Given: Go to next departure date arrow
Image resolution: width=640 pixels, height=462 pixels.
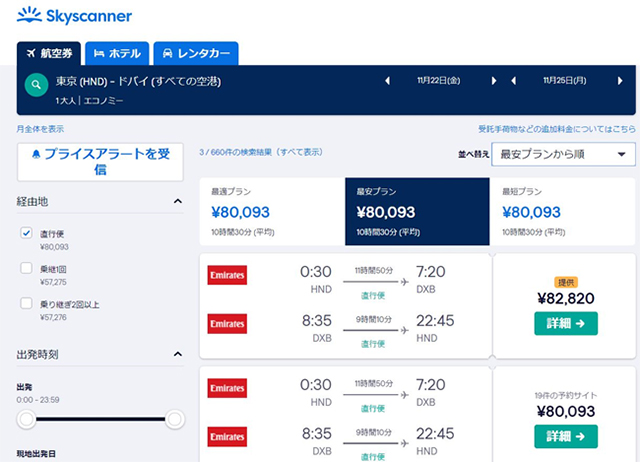Looking at the screenshot, I should tap(493, 80).
